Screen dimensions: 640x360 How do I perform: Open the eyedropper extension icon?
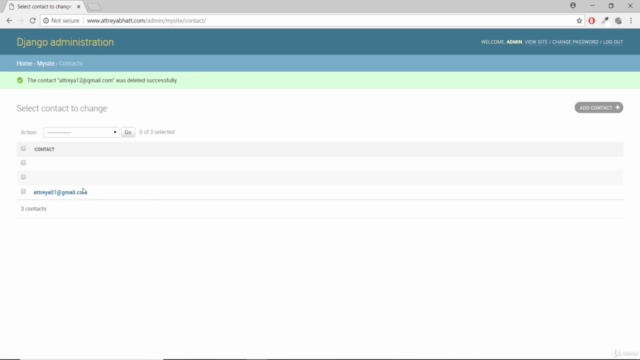click(x=605, y=20)
